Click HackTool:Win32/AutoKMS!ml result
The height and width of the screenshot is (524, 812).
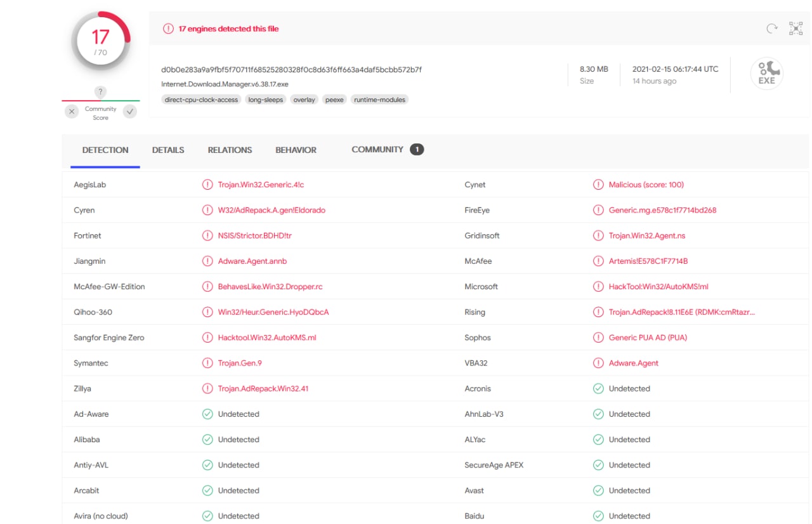[x=658, y=287]
